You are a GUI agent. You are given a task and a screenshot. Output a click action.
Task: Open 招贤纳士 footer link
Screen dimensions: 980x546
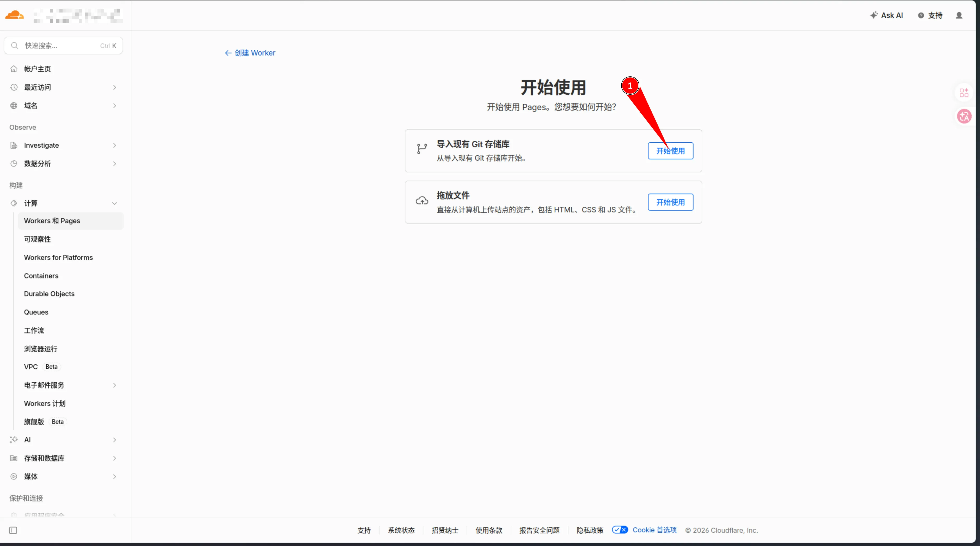coord(445,530)
